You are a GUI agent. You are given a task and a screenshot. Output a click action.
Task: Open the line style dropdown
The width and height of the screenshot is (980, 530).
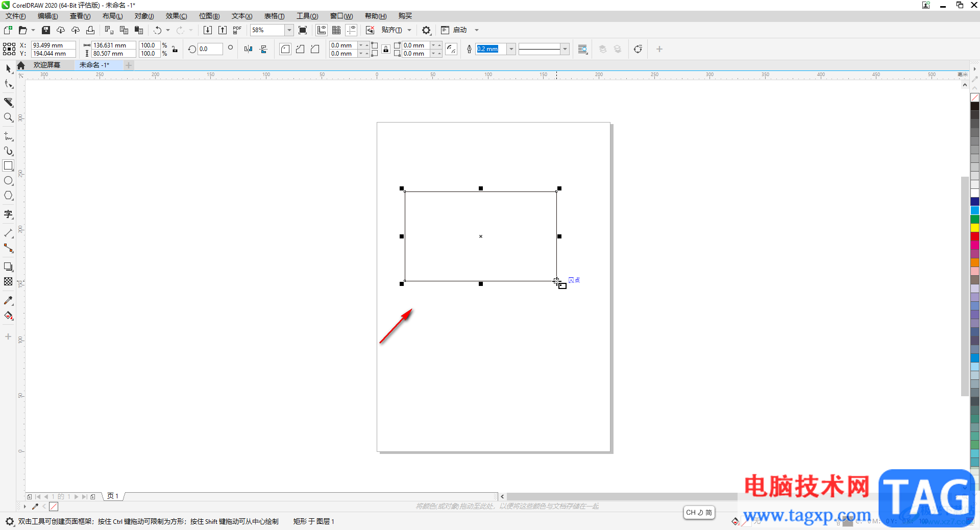tap(565, 49)
